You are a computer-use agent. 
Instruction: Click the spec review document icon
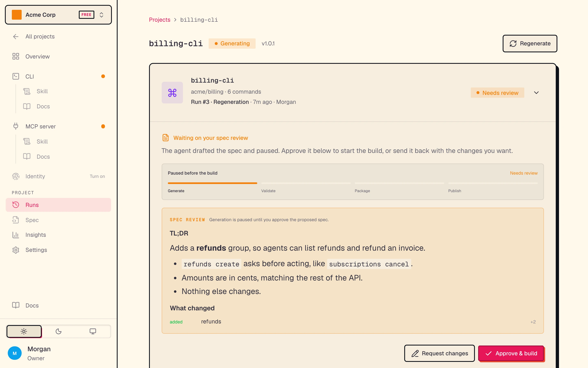pyautogui.click(x=165, y=138)
